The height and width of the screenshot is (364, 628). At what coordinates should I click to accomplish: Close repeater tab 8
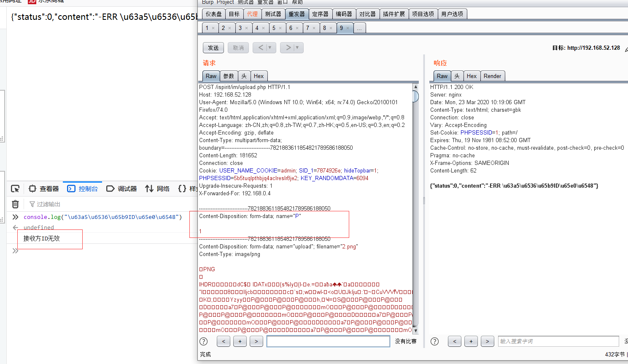[x=331, y=28]
